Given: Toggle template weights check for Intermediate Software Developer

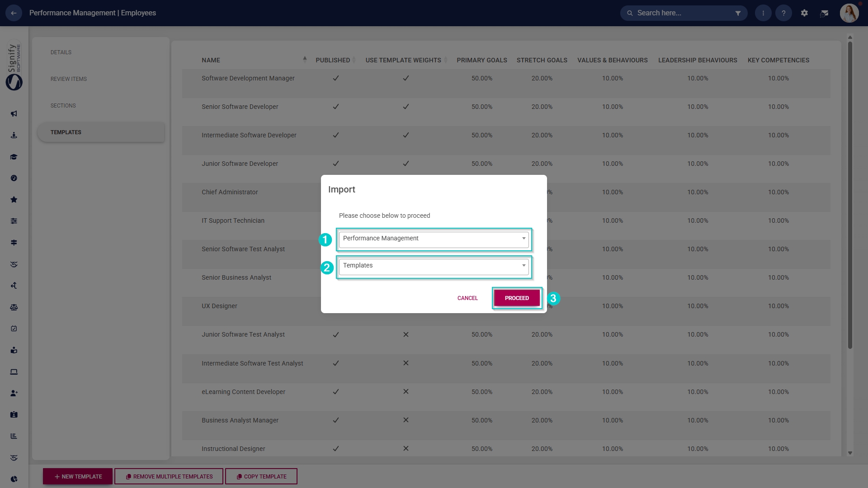Looking at the screenshot, I should point(406,135).
